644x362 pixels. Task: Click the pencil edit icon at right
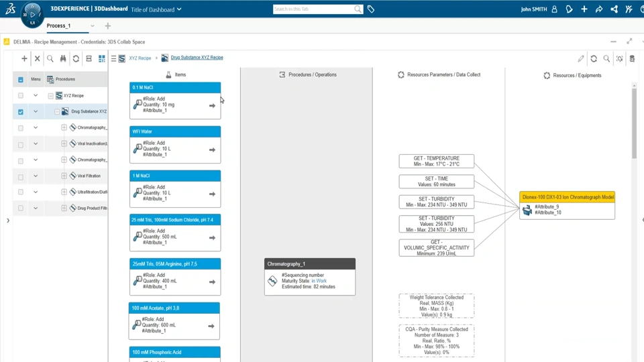point(581,59)
